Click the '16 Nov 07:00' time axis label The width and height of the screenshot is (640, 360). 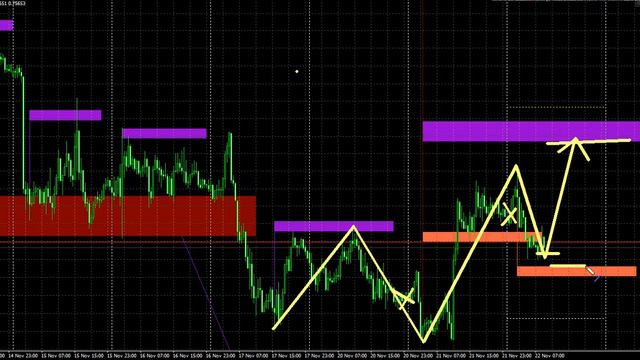(155, 356)
